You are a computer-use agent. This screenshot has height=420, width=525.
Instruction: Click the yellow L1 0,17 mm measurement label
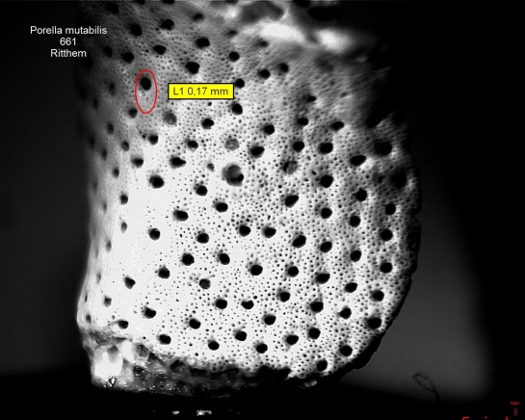point(200,92)
